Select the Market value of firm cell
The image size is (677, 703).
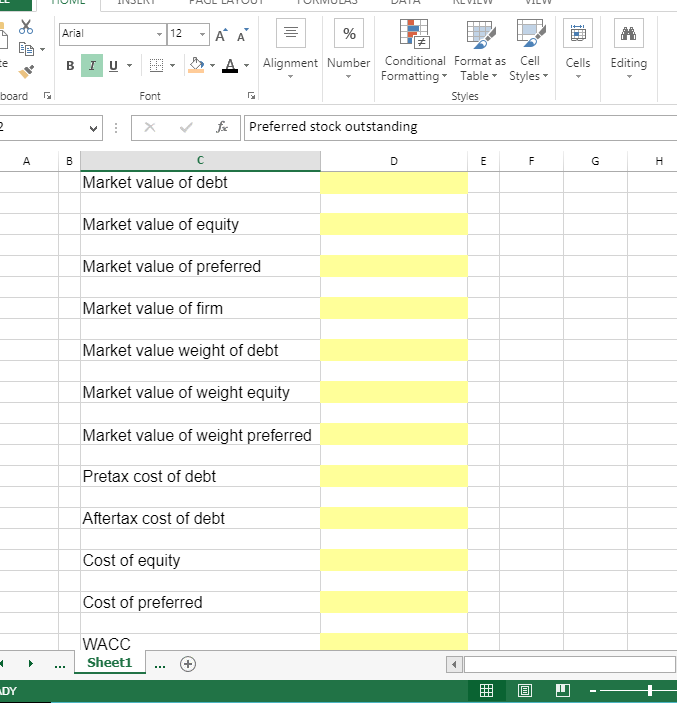[200, 308]
